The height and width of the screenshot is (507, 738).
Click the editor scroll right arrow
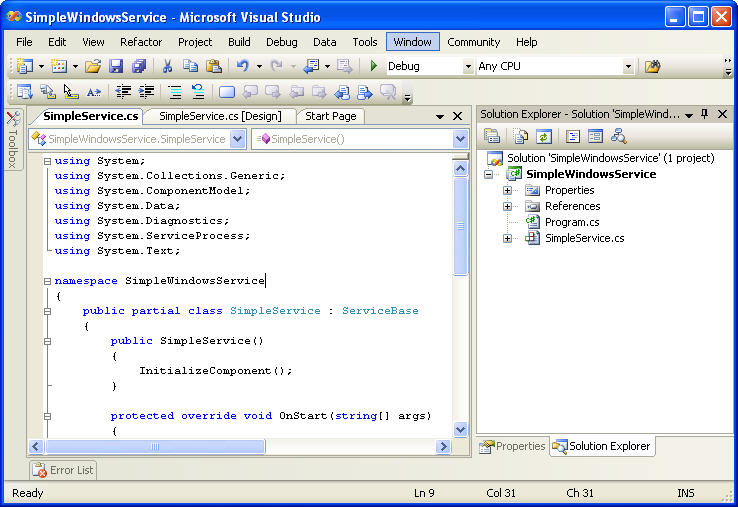coord(443,446)
